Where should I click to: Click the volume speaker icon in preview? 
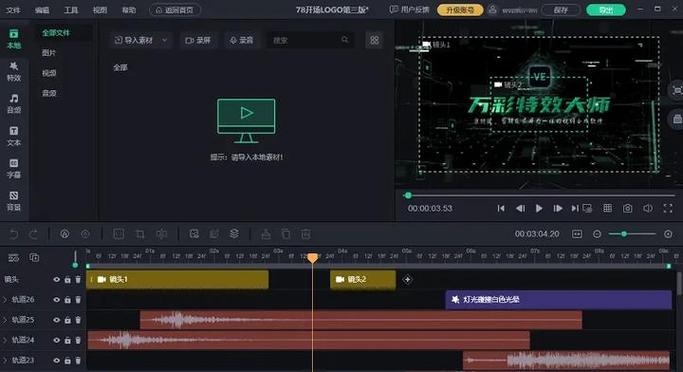tap(648, 209)
